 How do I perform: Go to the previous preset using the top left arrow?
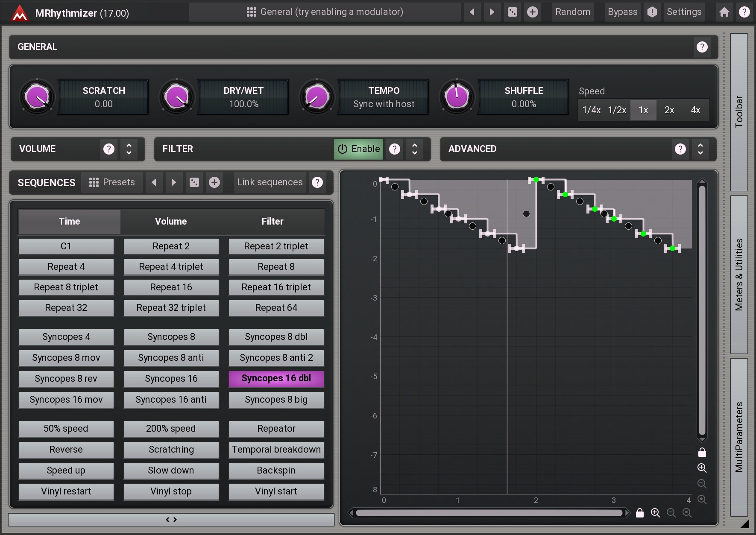472,12
